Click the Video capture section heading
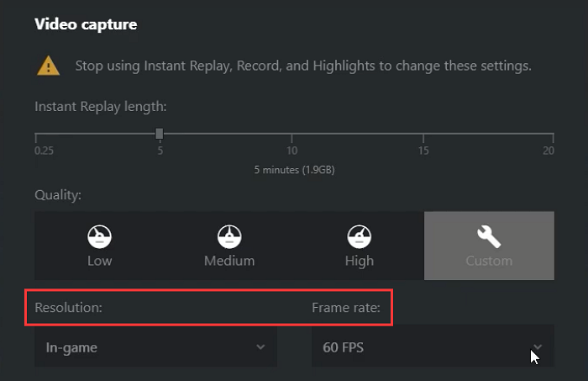Image resolution: width=588 pixels, height=381 pixels. (86, 24)
